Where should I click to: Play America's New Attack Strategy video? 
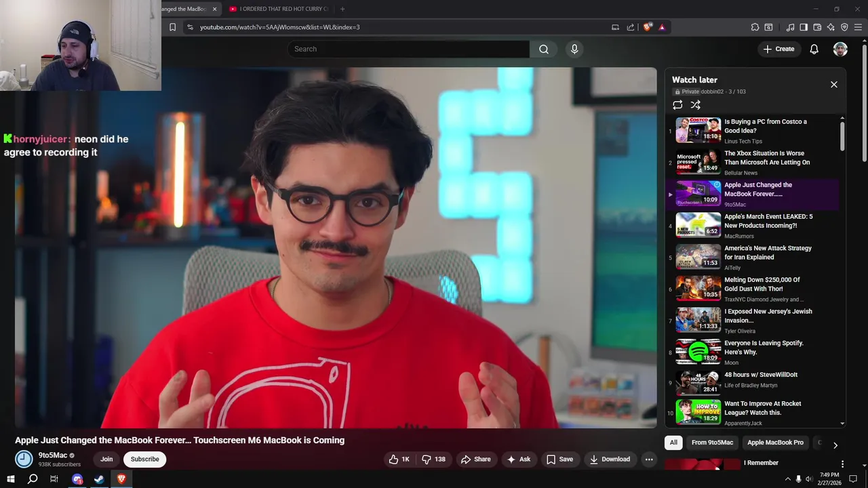click(753, 258)
